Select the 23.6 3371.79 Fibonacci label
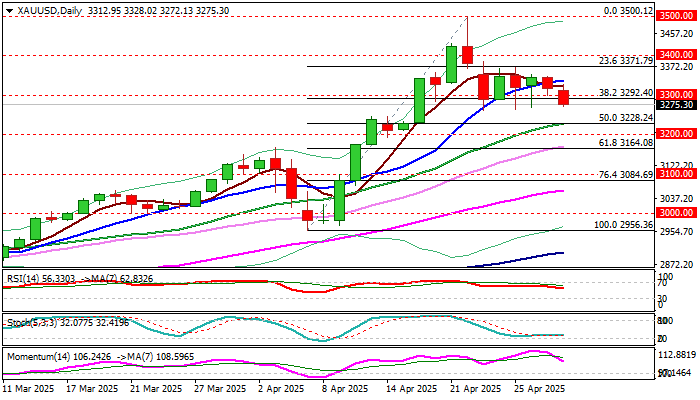Viewport: 700px width, 400px height. point(626,61)
